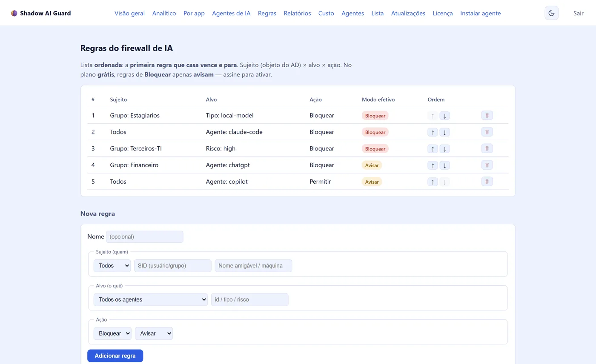Screen dimensions: 596x364
Task: Click the Bloquear badge in rule 1
Action: (x=375, y=116)
